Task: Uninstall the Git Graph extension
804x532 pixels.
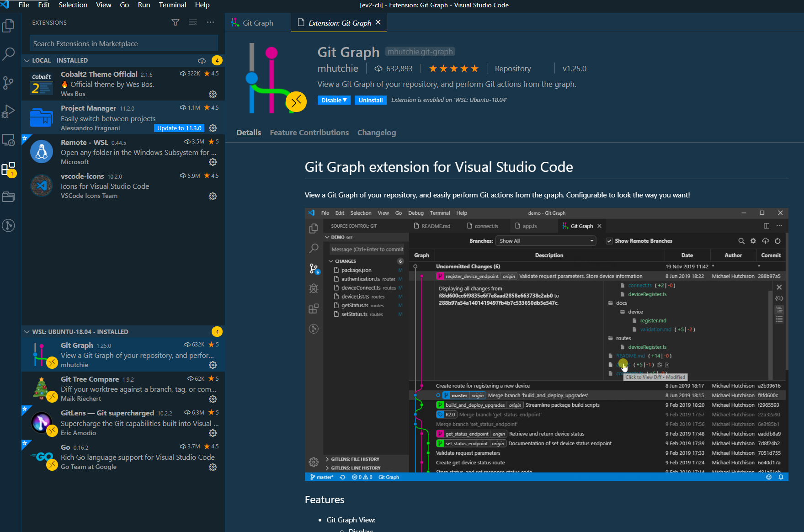Action: 371,100
